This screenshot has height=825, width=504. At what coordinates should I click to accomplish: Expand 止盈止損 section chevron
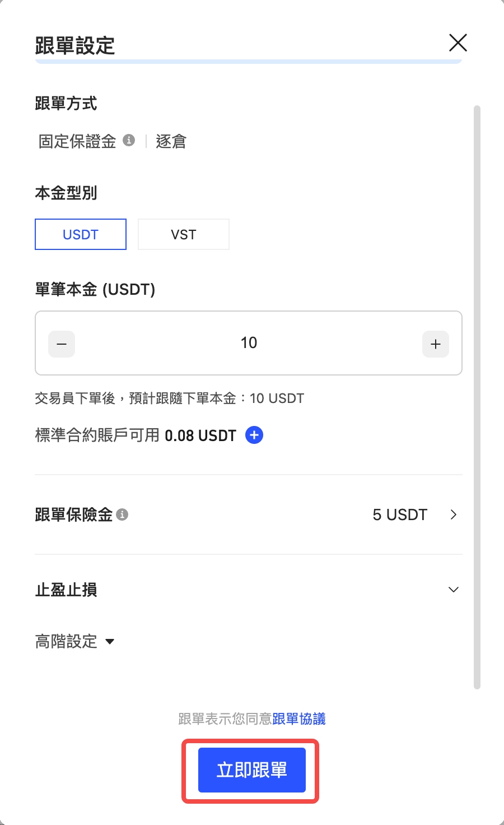click(x=454, y=590)
